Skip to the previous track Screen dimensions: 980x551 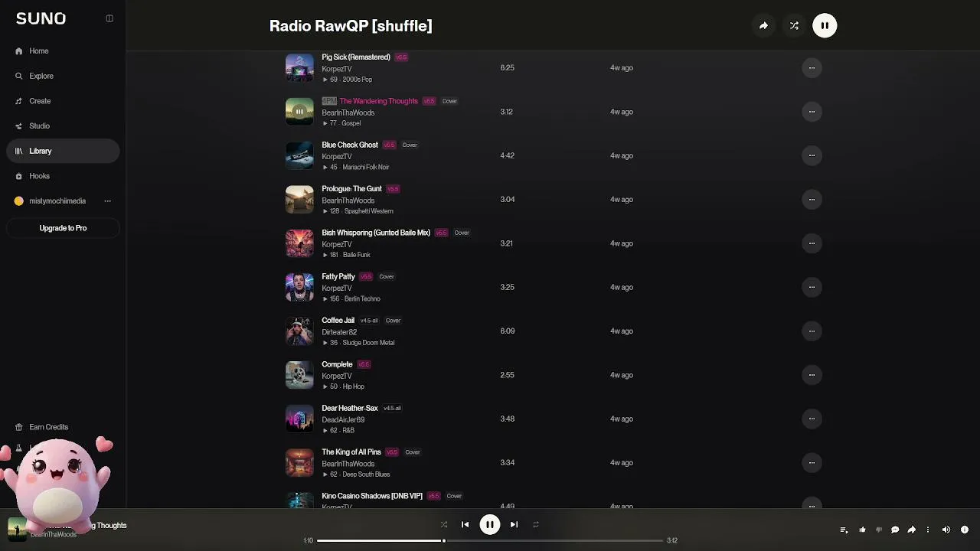[x=465, y=524]
